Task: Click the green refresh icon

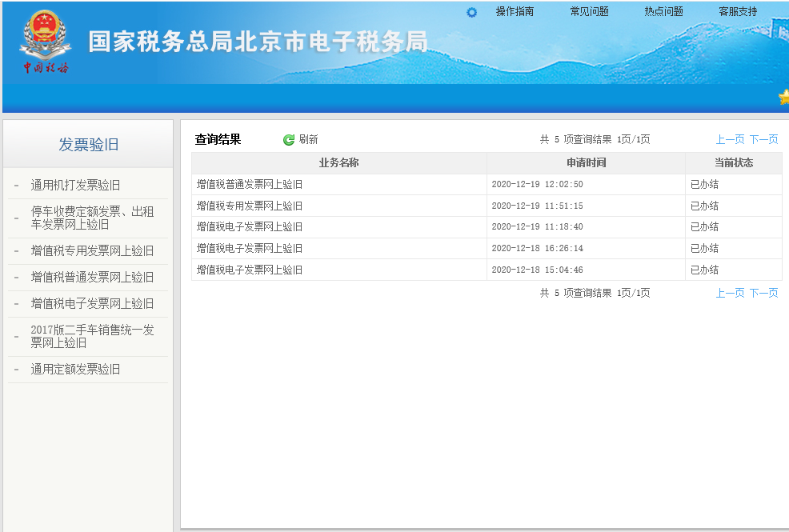Action: [289, 140]
